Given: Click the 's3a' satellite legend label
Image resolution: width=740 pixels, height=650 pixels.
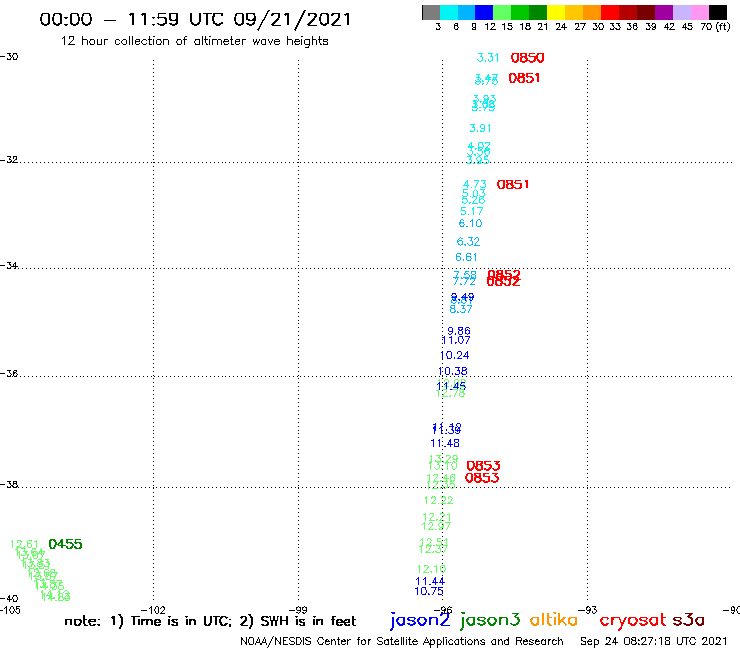Looking at the screenshot, I should (689, 620).
